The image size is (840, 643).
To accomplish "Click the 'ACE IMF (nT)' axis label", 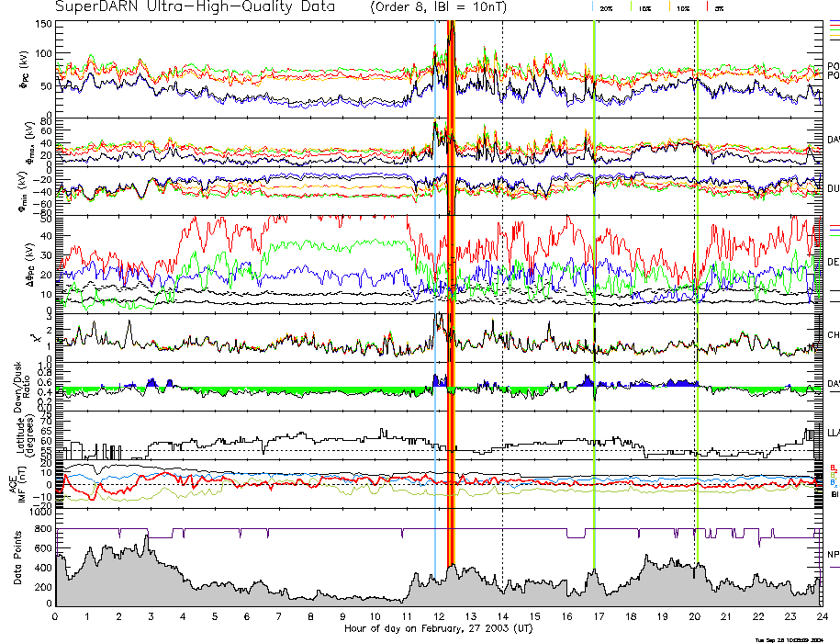I will pyautogui.click(x=18, y=483).
